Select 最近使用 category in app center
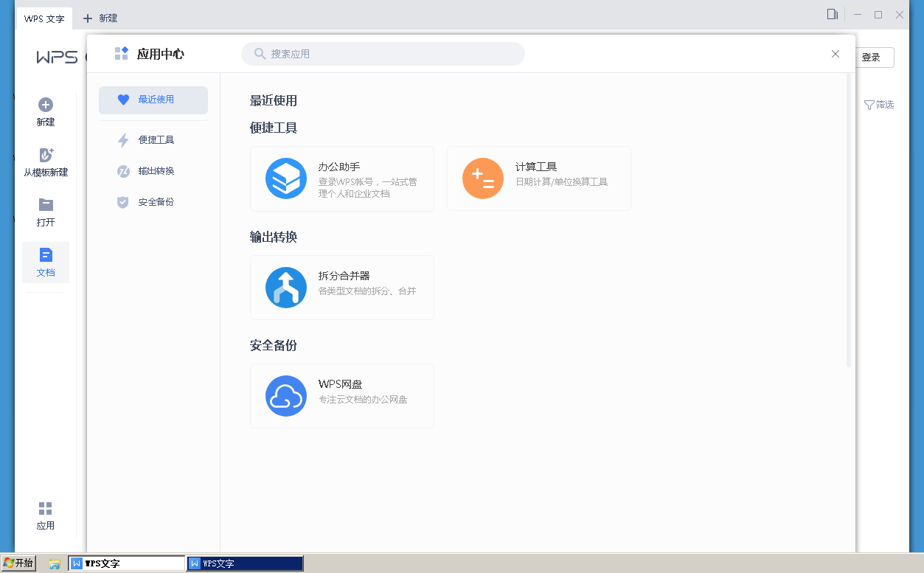 [x=153, y=100]
